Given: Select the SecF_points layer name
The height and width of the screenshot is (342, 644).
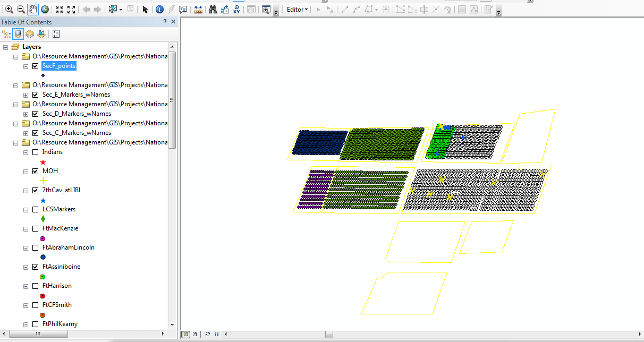Looking at the screenshot, I should [58, 66].
